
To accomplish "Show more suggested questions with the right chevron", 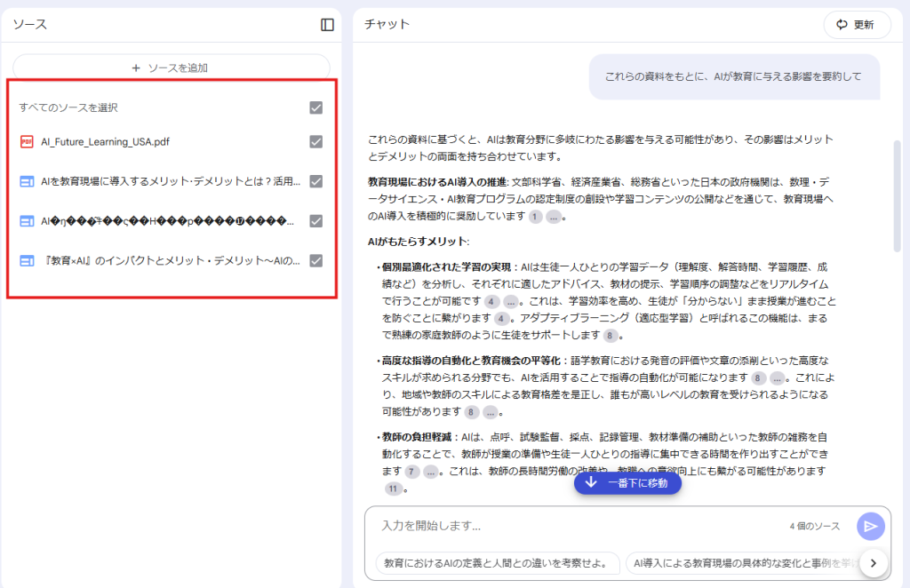I will coord(874,562).
